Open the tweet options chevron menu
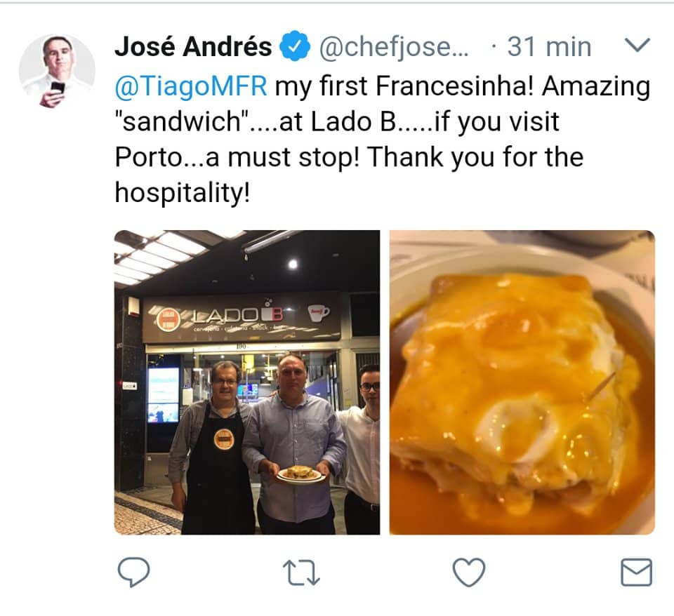 tap(637, 45)
